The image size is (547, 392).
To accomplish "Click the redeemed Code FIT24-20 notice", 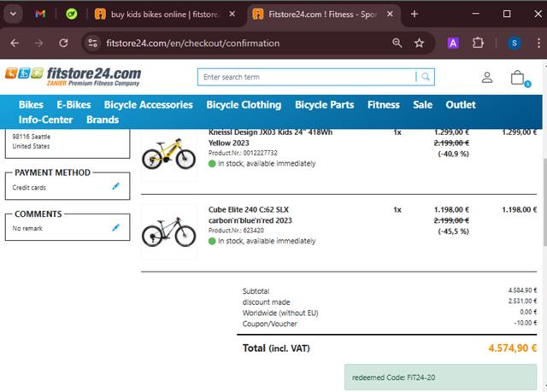I will coord(441,377).
